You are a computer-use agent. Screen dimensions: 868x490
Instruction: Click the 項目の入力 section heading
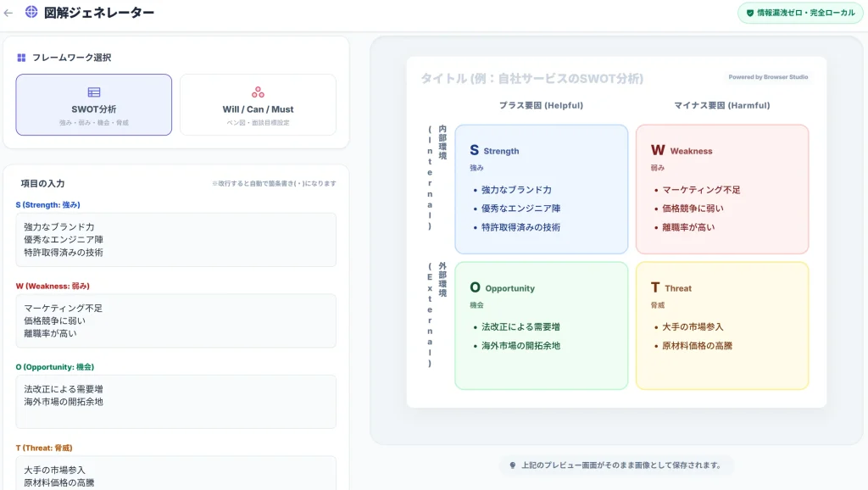coord(42,184)
